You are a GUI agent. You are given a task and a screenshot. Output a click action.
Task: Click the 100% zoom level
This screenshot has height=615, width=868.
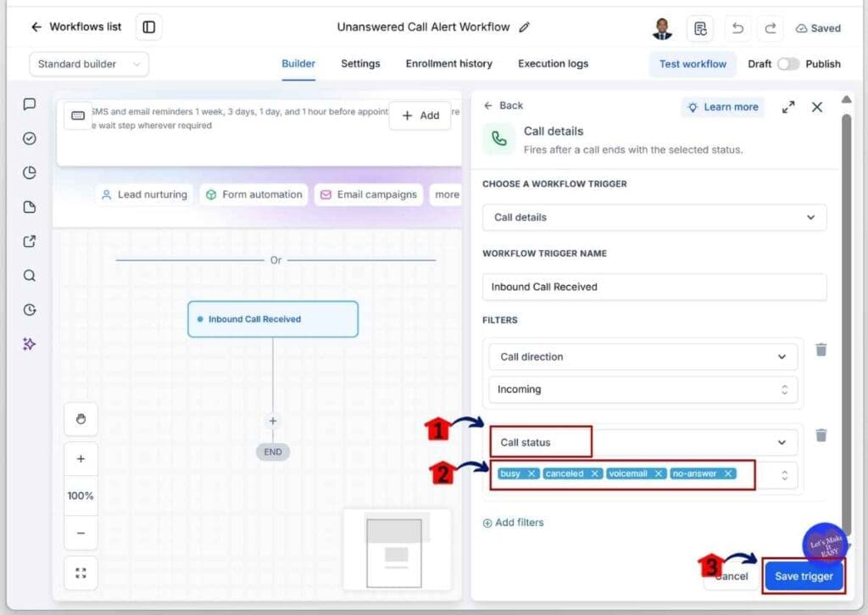[81, 496]
